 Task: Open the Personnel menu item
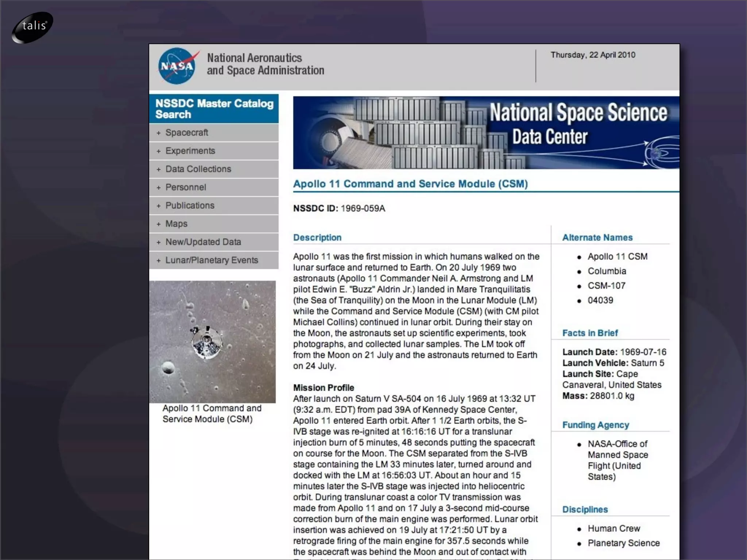pos(186,187)
